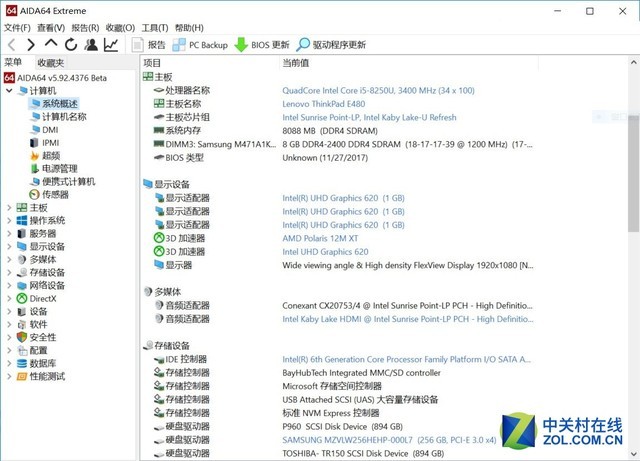Open the Intel 6th Generation SATA controller link
Viewport: 640px width, 461px height.
pyautogui.click(x=407, y=360)
